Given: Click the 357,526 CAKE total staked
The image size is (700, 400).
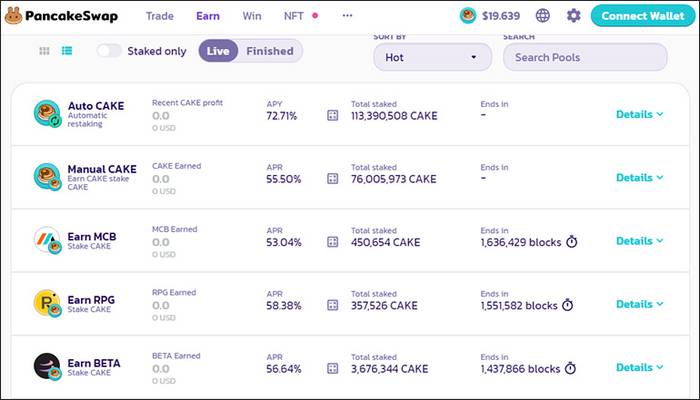Looking at the screenshot, I should click(384, 306).
